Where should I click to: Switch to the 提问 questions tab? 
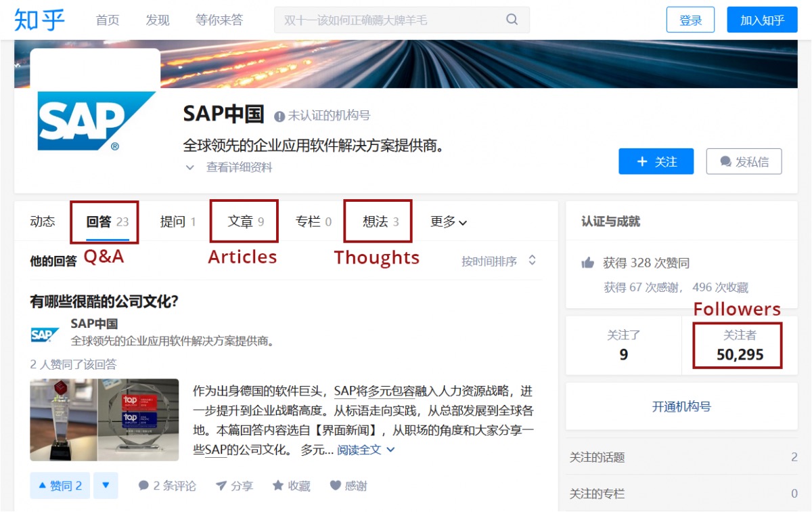coord(178,221)
